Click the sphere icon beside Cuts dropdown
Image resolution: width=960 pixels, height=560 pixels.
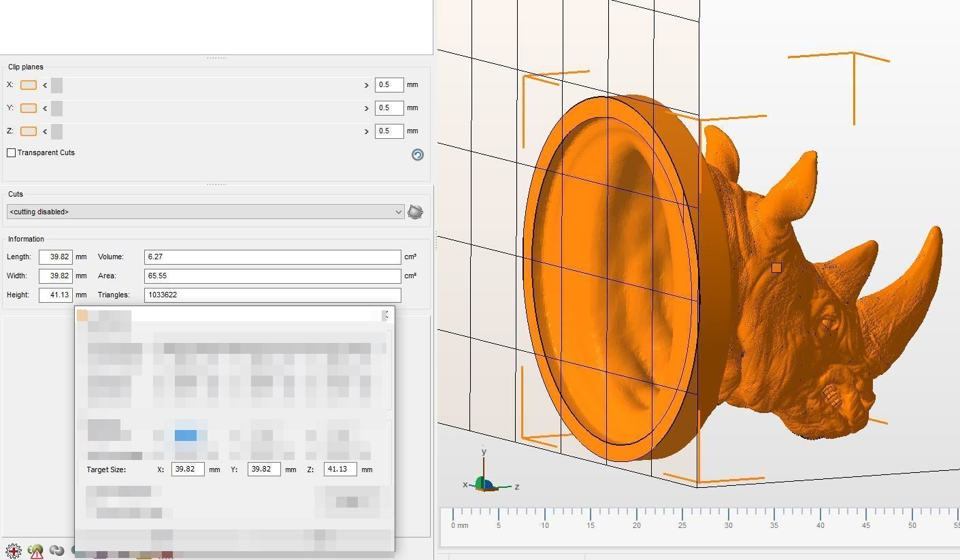click(415, 212)
